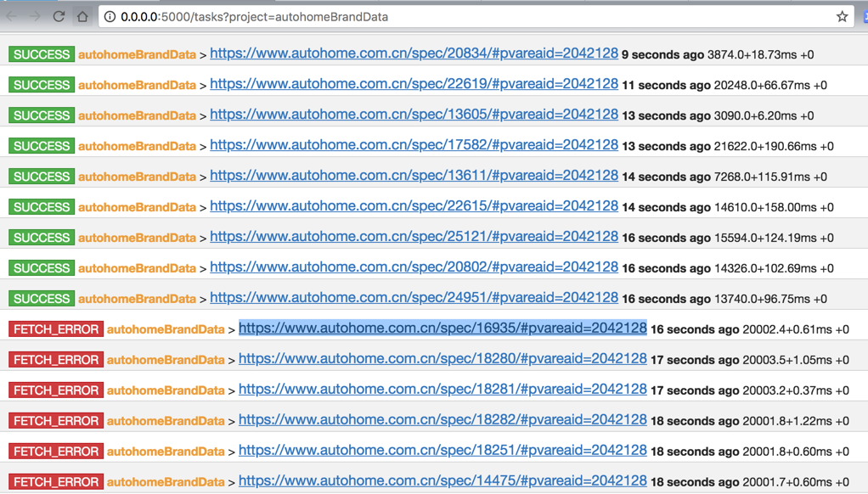Open task link for spec/20834

(x=414, y=53)
